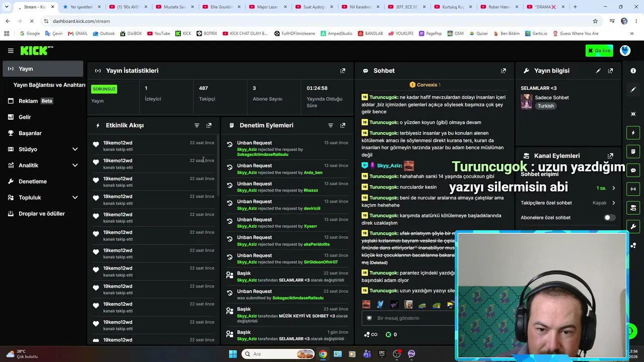Toggle Abonelere özel sohbet switch

609,218
